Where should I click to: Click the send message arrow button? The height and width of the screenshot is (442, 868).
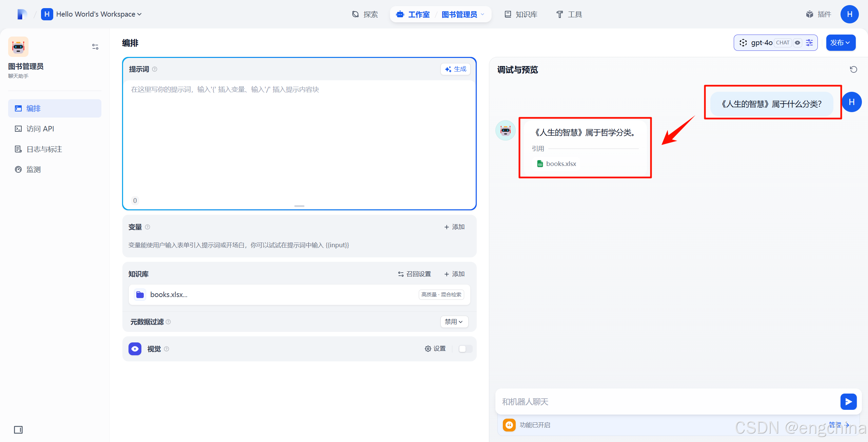(848, 402)
